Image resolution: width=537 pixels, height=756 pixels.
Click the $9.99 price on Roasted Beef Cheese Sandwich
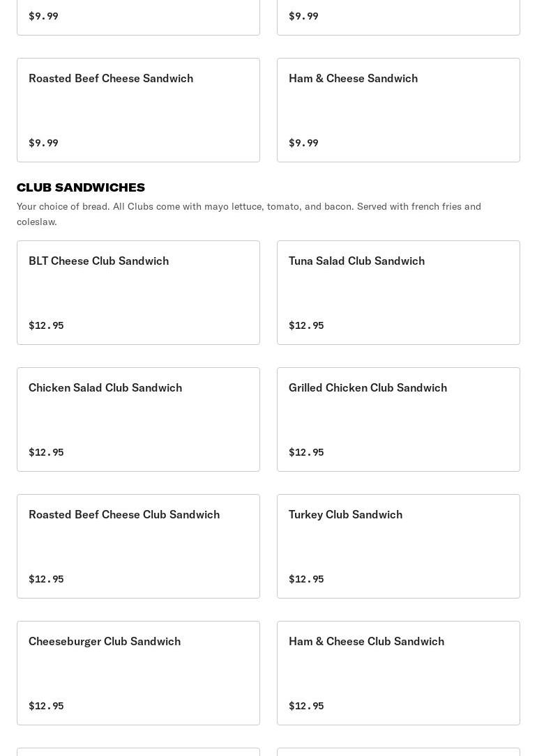[43, 143]
